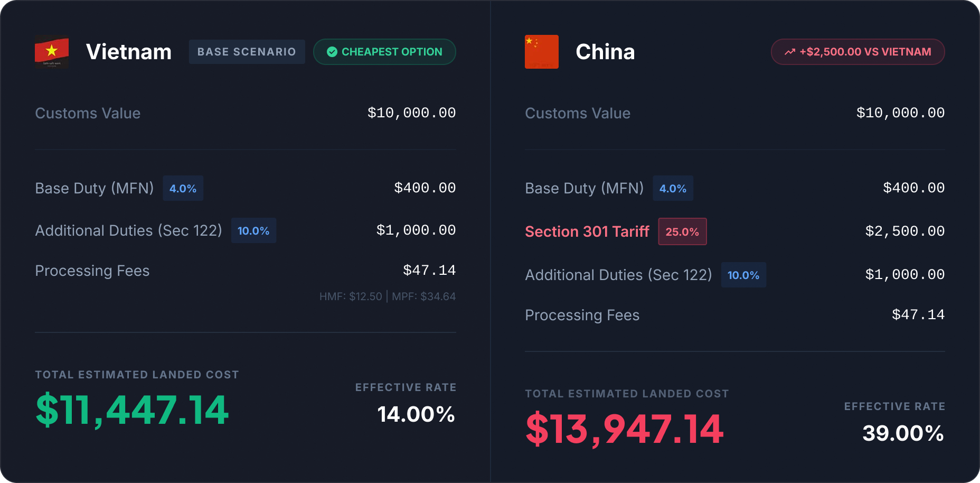Expand the Processing Fees row for China
This screenshot has height=483, width=980.
click(582, 315)
